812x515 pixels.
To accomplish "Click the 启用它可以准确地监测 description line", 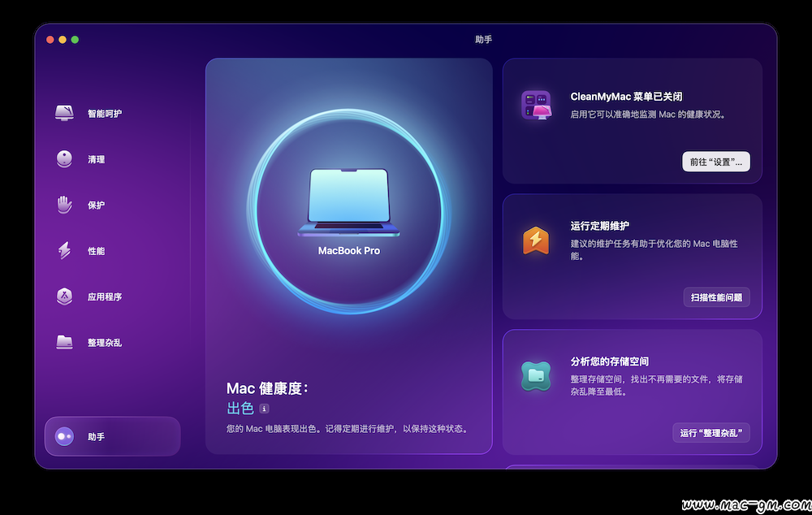I will point(648,114).
